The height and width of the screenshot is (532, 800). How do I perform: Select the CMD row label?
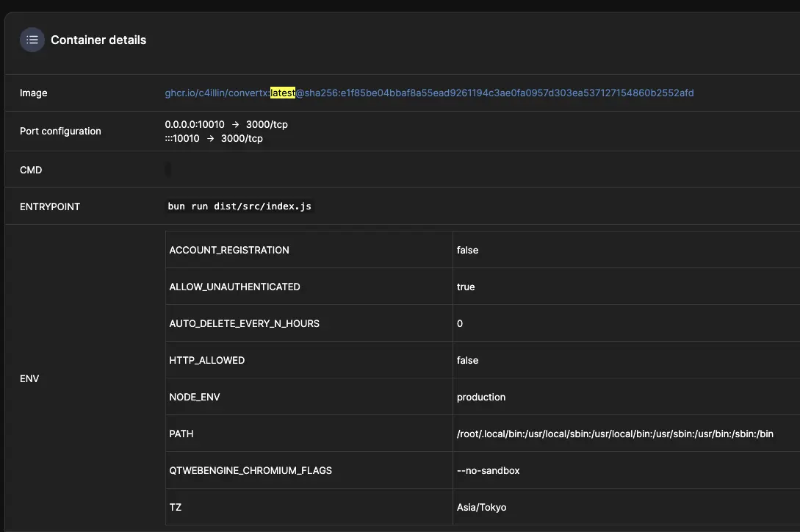click(31, 170)
